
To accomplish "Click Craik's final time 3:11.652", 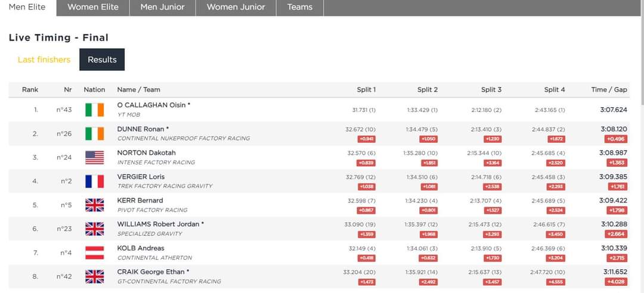I will [x=615, y=272].
